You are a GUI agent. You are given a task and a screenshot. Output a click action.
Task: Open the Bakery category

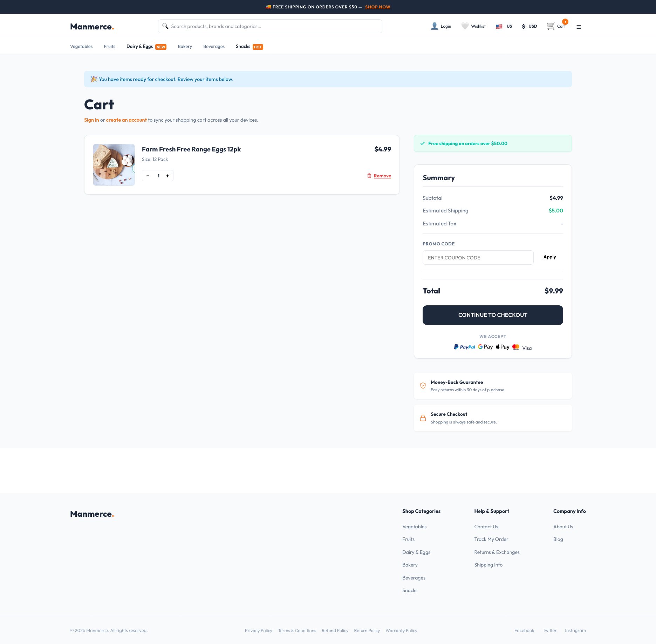tap(185, 47)
